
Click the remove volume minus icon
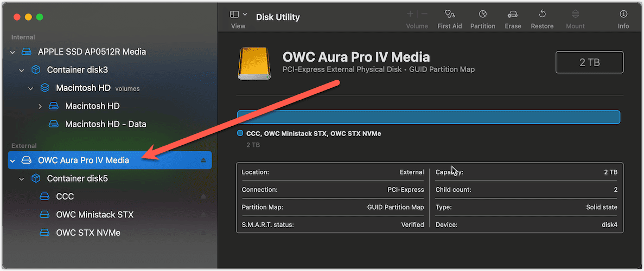[424, 14]
